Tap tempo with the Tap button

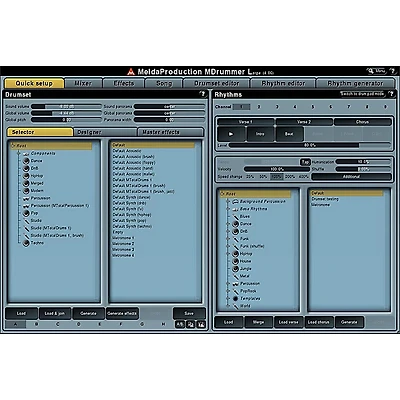click(305, 162)
